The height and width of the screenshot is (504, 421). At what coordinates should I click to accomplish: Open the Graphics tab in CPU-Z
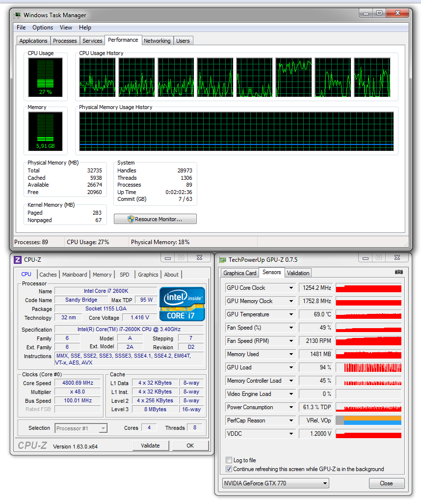tap(148, 275)
